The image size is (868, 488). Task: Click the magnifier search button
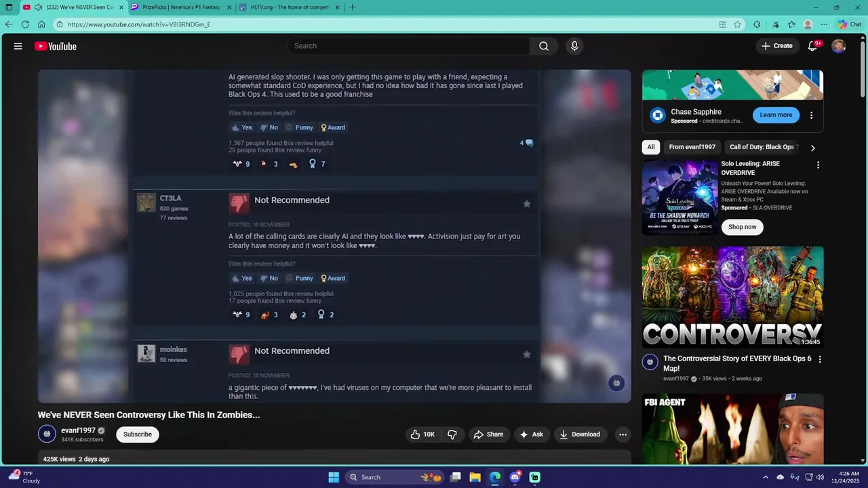point(544,46)
